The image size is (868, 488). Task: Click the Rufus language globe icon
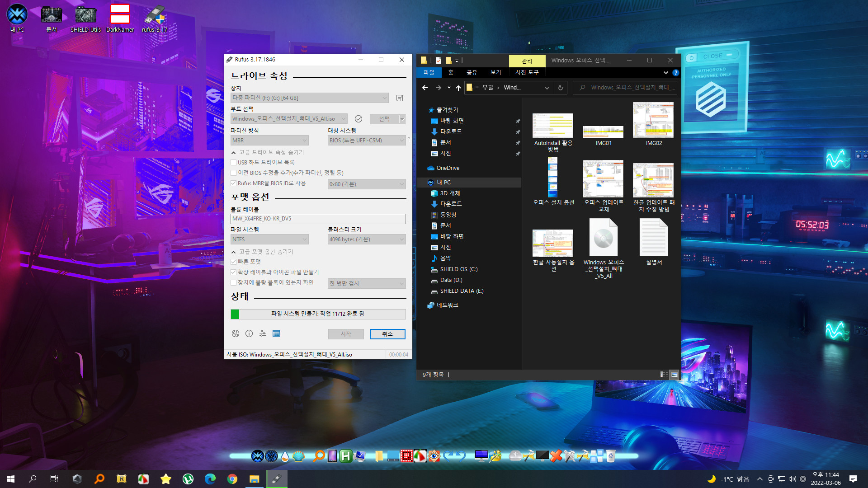click(x=236, y=333)
